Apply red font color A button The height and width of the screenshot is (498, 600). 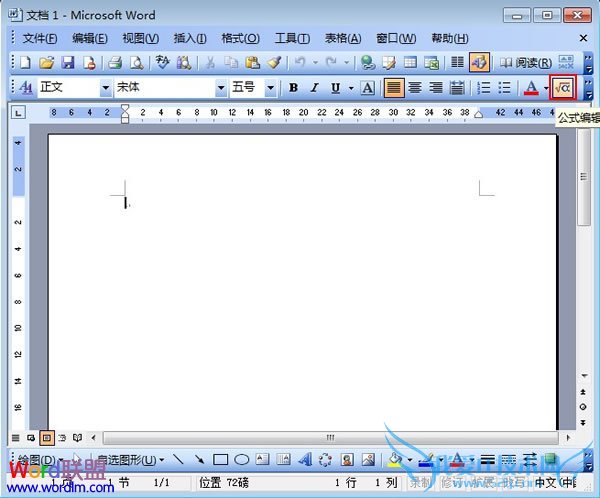click(x=531, y=88)
